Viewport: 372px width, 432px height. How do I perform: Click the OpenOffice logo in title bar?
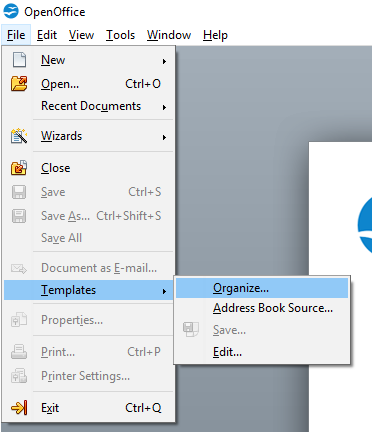click(11, 11)
